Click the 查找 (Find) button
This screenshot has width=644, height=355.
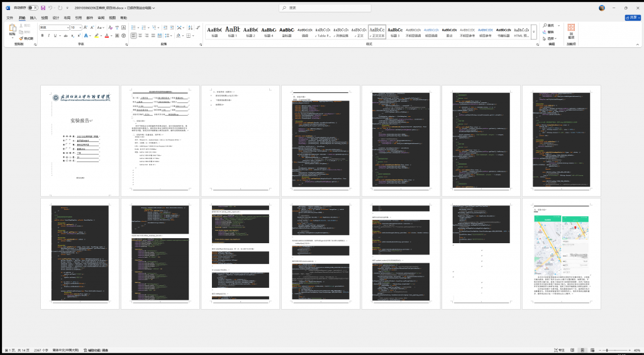click(550, 26)
